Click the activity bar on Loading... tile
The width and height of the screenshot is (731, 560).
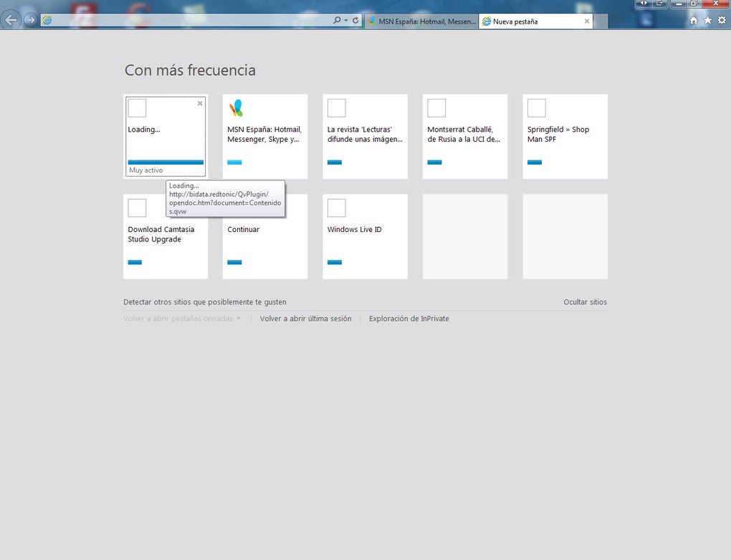(166, 162)
